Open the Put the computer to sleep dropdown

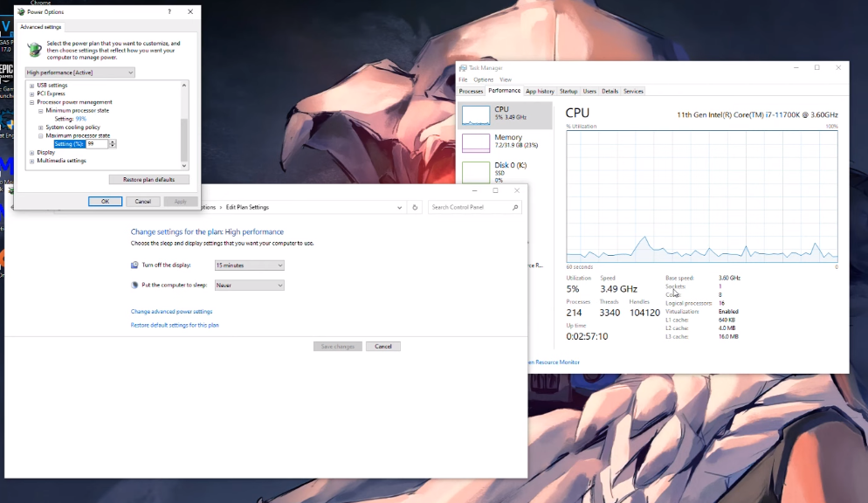[x=249, y=286]
